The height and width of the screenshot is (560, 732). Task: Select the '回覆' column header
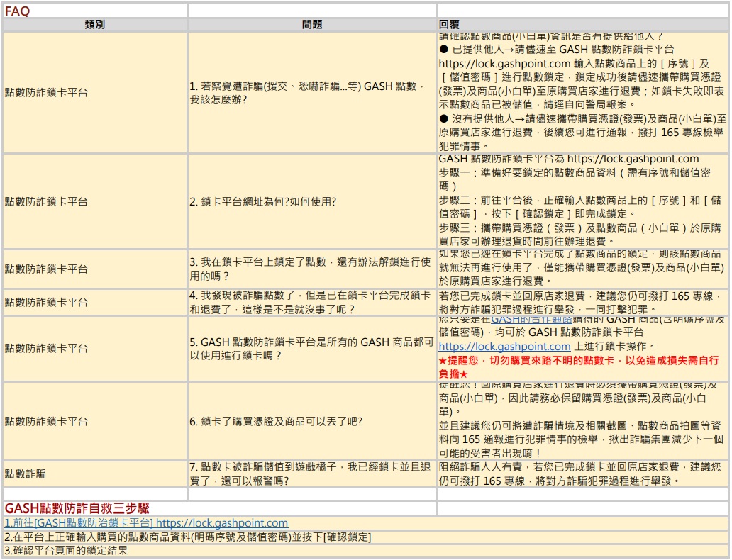coord(582,25)
